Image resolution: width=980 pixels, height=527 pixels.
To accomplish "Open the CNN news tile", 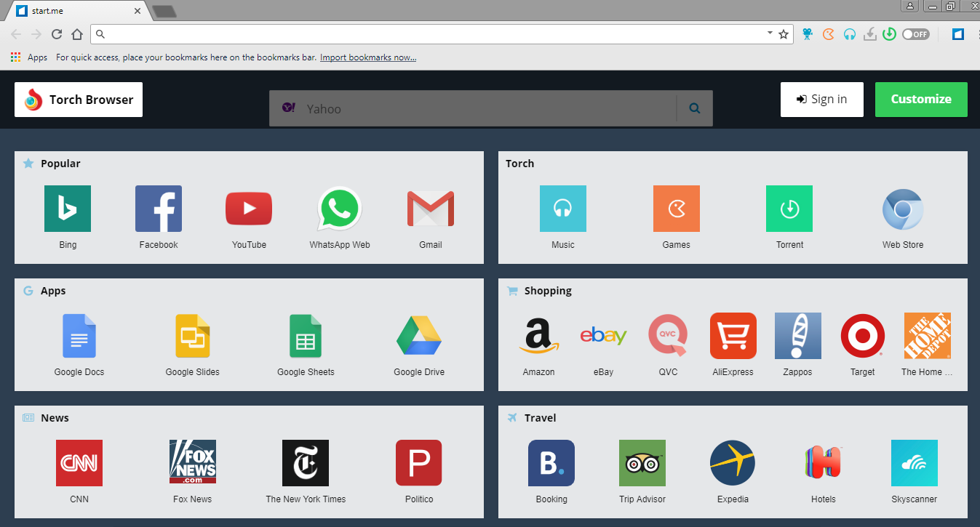I will [x=79, y=472].
